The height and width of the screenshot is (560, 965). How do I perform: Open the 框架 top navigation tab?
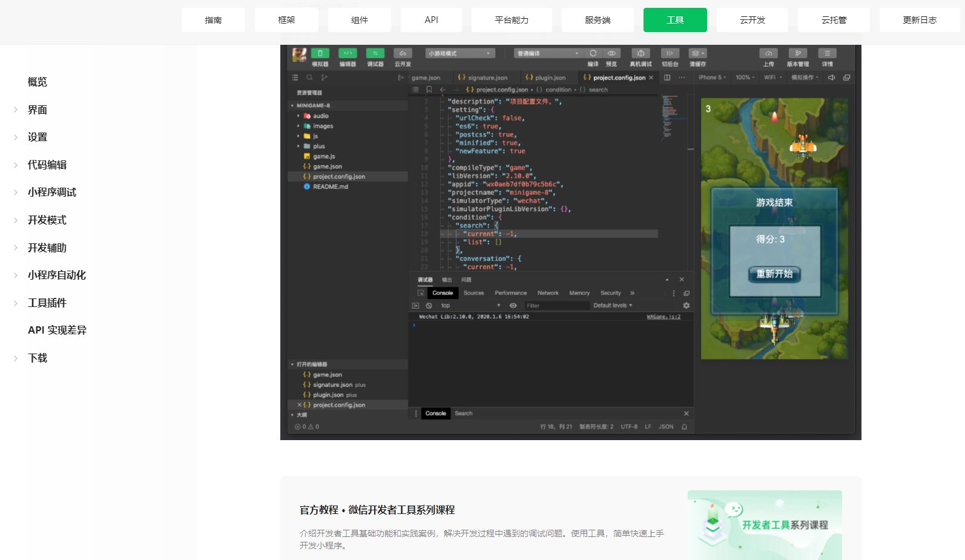tap(286, 20)
